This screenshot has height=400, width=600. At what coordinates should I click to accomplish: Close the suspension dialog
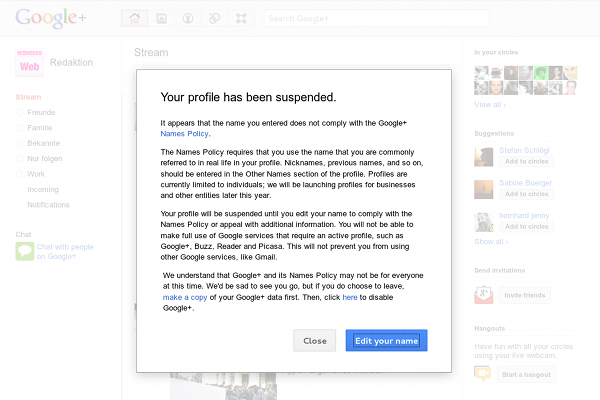[x=315, y=340]
